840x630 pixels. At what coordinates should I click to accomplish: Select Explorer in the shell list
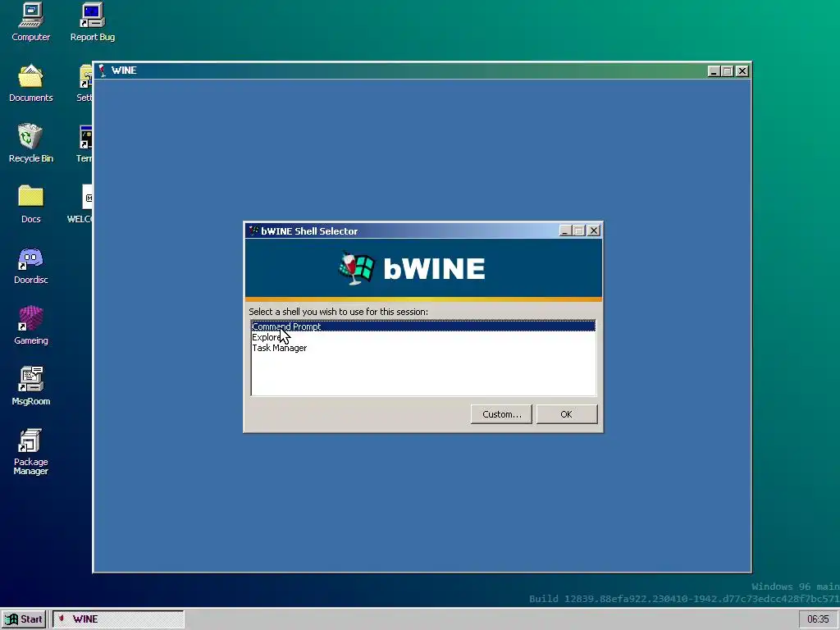pos(423,337)
